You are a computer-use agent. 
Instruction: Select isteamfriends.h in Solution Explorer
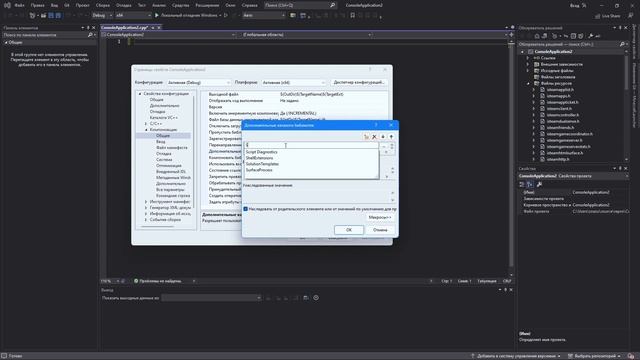(x=560, y=128)
